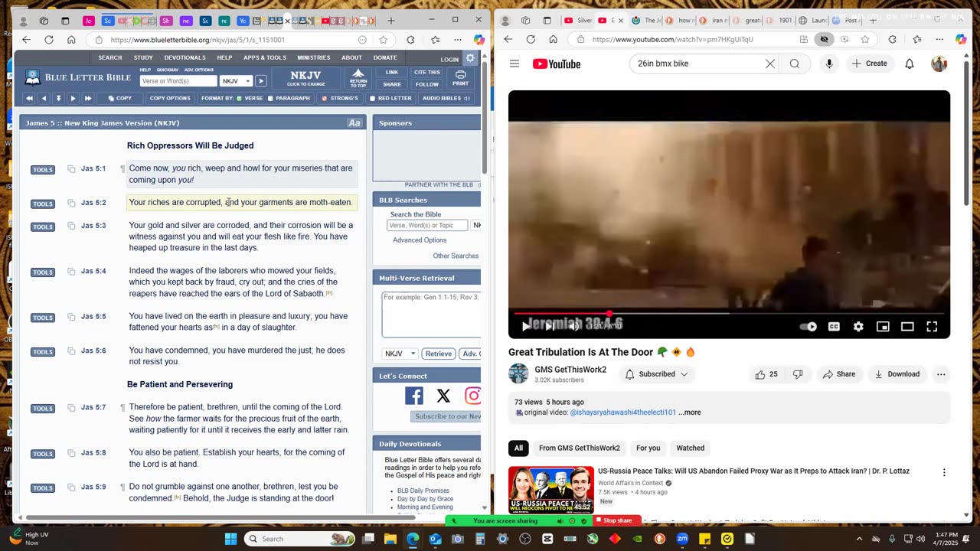Click Return to Top arrow icon
The image size is (980, 551).
358,77
